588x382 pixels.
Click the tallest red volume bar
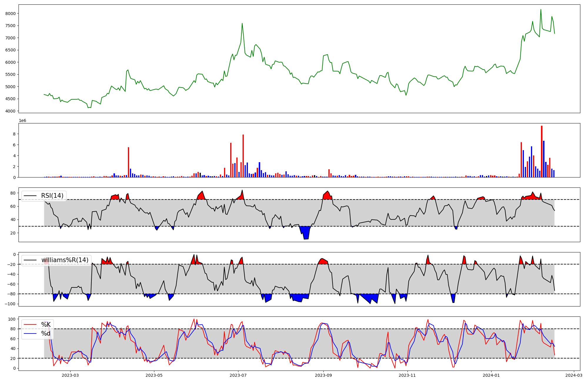[x=542, y=151]
